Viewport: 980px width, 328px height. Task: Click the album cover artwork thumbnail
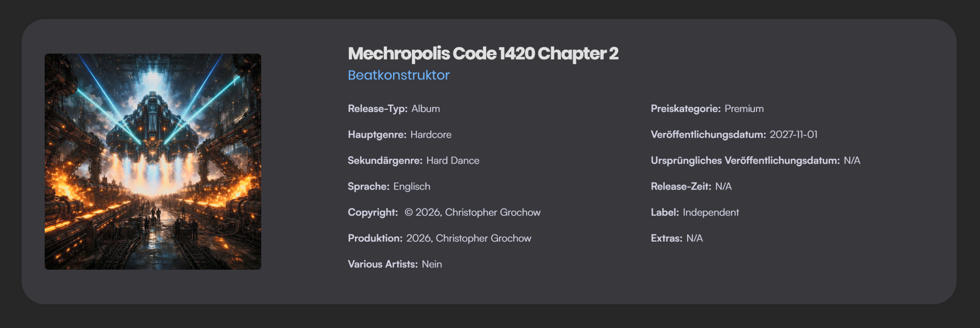[x=153, y=161]
